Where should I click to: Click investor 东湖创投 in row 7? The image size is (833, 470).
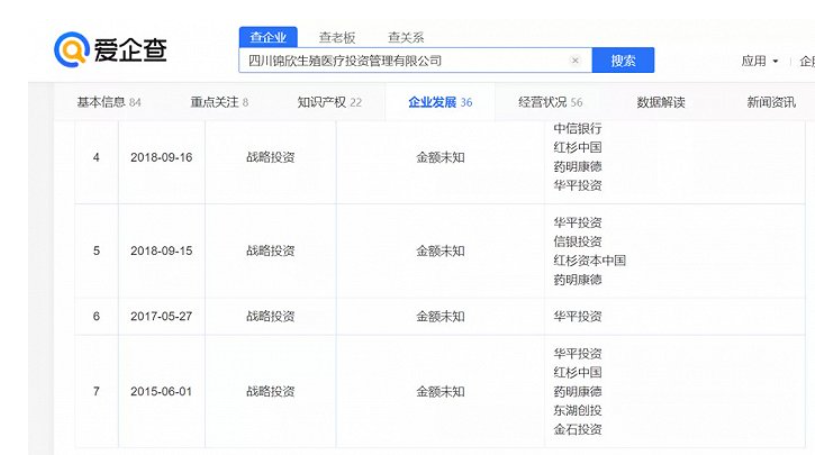pyautogui.click(x=577, y=411)
